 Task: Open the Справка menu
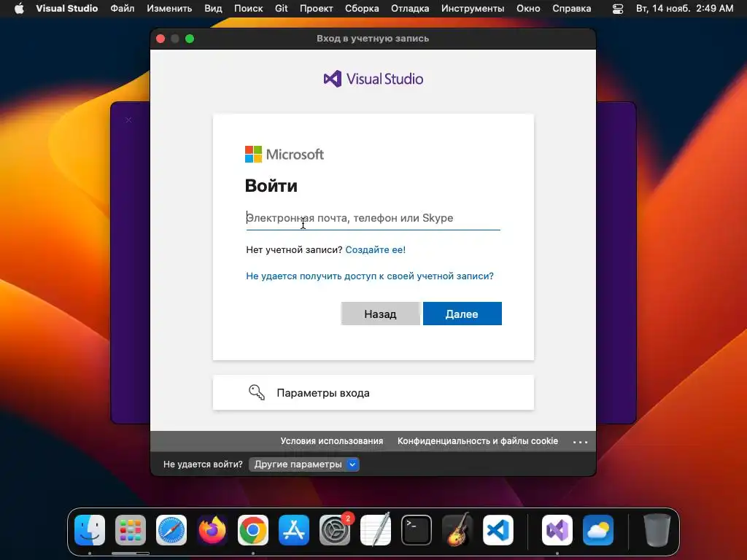(572, 8)
